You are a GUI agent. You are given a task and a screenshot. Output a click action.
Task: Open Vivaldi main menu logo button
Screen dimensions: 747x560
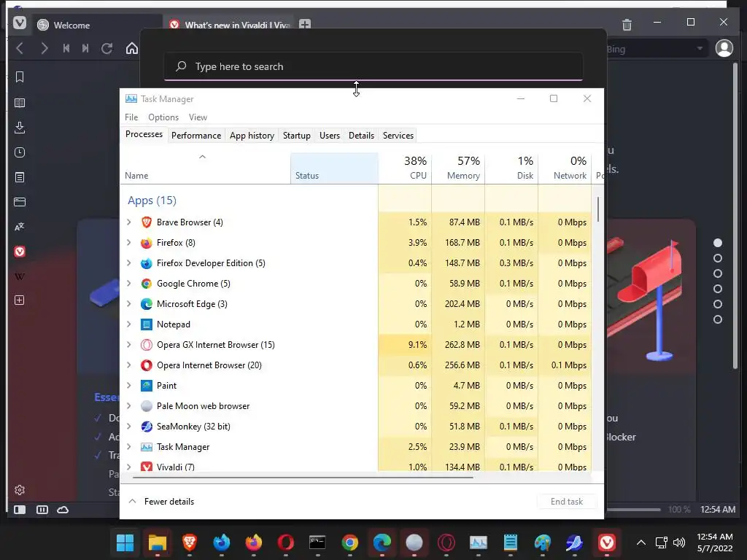pyautogui.click(x=20, y=23)
